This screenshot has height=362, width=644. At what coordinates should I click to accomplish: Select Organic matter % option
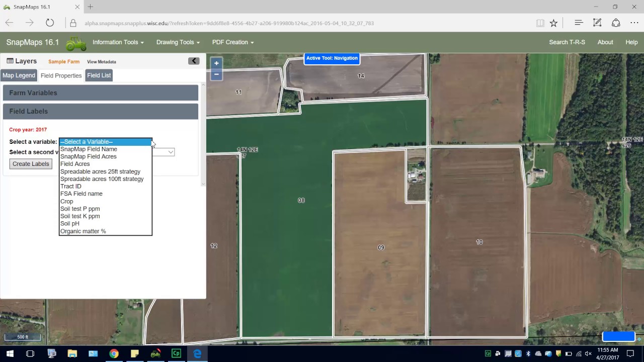[x=105, y=231]
